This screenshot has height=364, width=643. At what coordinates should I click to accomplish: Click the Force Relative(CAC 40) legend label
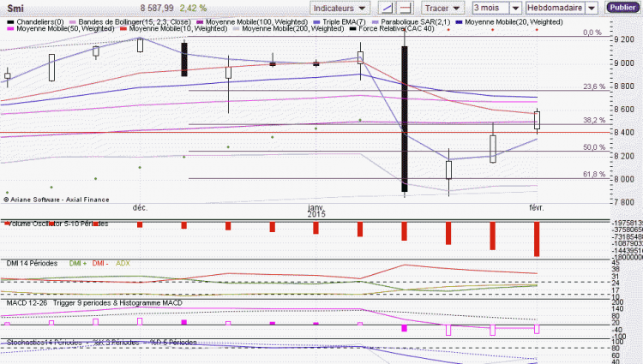pyautogui.click(x=397, y=28)
